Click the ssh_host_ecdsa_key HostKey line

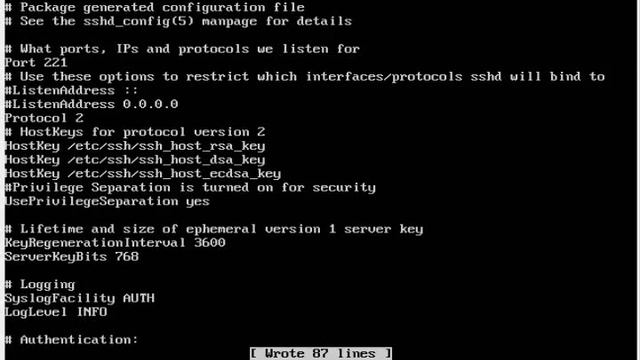coord(143,173)
